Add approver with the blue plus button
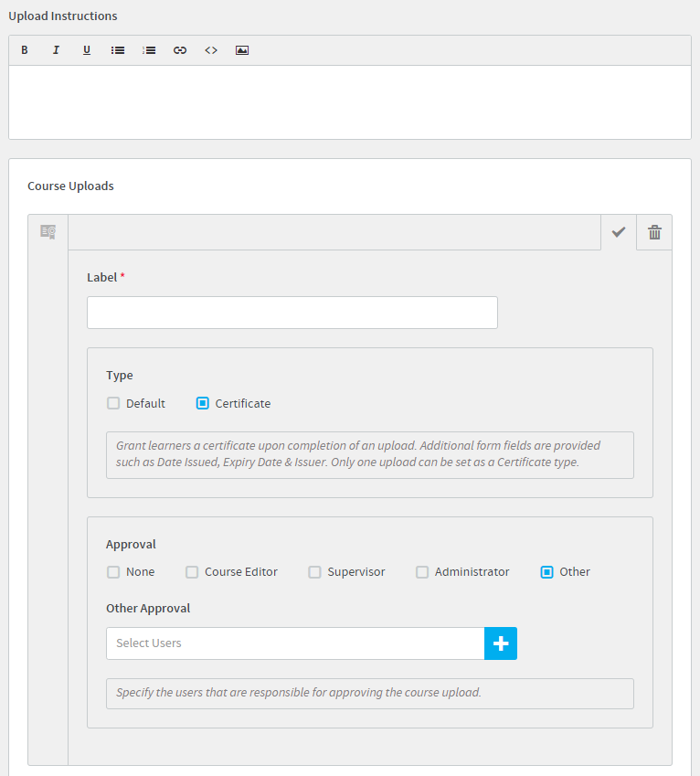 tap(501, 643)
